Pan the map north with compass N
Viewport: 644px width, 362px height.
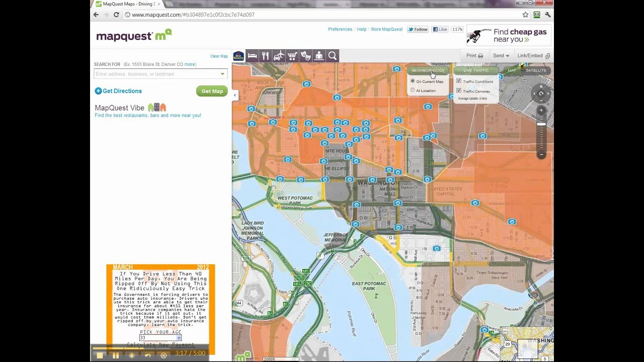pyautogui.click(x=541, y=86)
